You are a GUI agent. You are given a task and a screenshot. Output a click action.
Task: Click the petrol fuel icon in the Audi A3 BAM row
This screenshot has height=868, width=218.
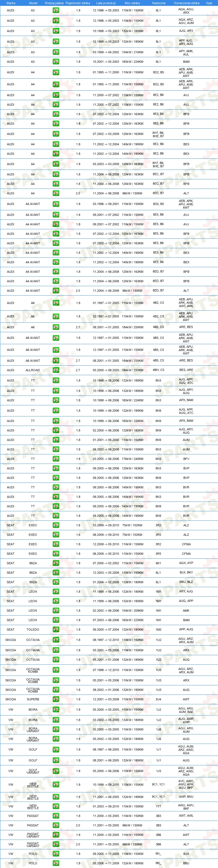pyautogui.click(x=56, y=62)
